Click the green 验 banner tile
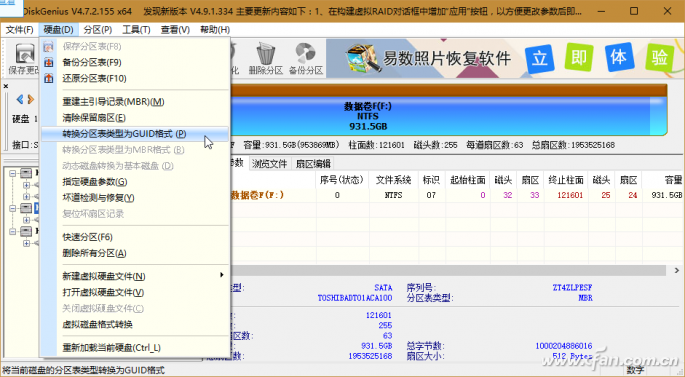The height and width of the screenshot is (377, 685). point(659,57)
